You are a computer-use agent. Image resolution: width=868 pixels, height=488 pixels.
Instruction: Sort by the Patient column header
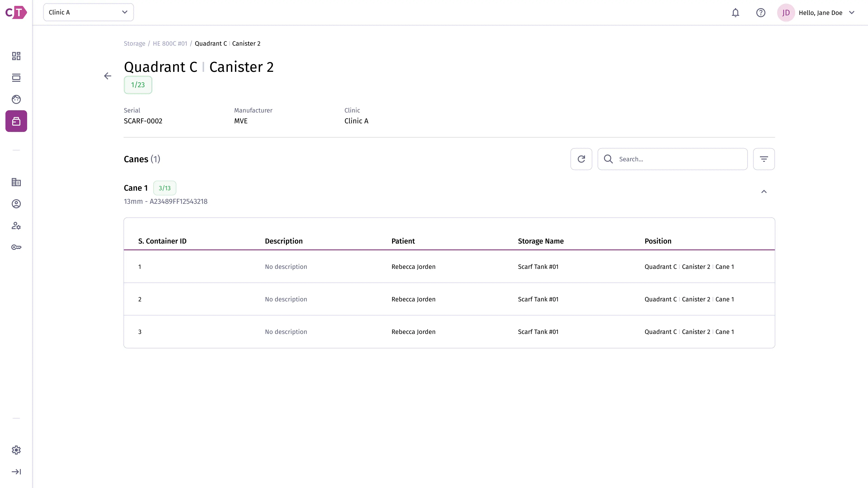[x=403, y=241]
